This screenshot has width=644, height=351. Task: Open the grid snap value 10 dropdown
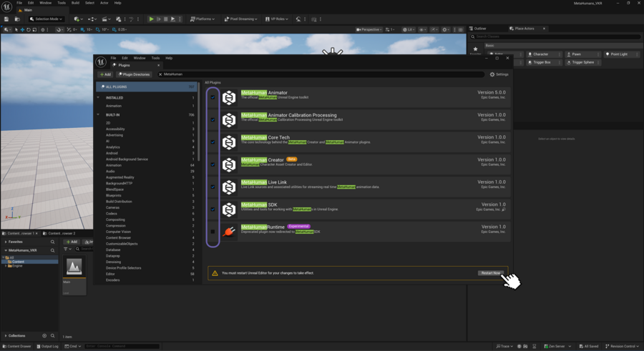pyautogui.click(x=89, y=29)
